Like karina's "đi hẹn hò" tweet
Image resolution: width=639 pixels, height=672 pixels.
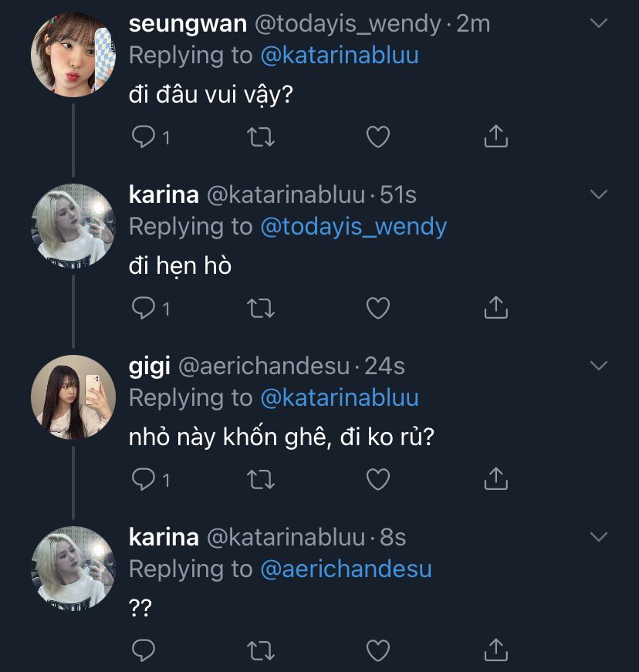(377, 309)
